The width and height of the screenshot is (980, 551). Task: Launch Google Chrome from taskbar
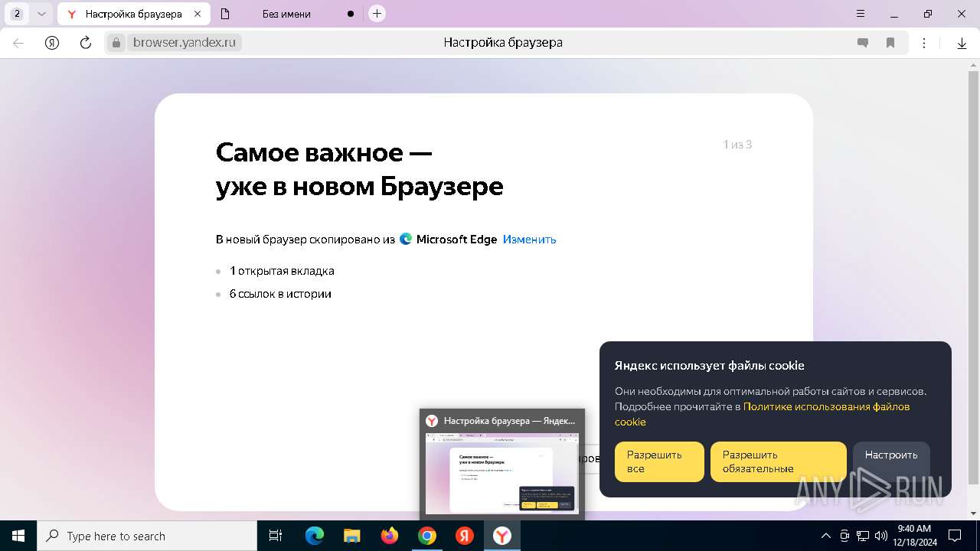tap(427, 536)
